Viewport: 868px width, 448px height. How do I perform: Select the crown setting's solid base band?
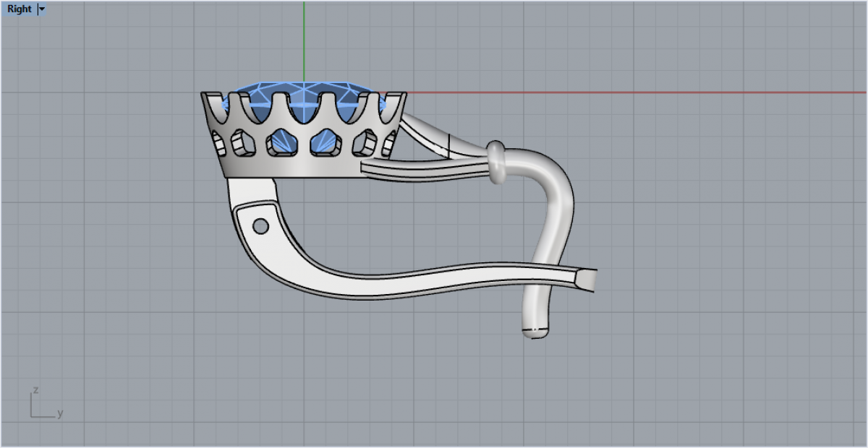(x=289, y=168)
